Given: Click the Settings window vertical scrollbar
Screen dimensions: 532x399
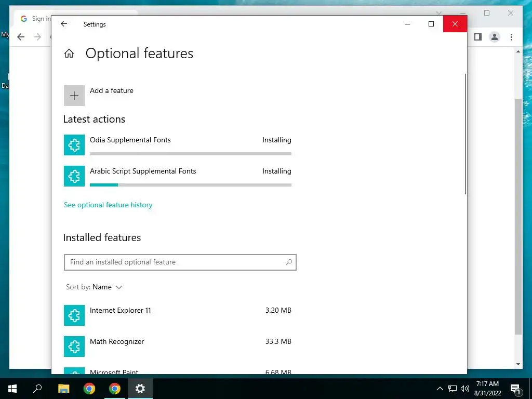Looking at the screenshot, I should 465,134.
